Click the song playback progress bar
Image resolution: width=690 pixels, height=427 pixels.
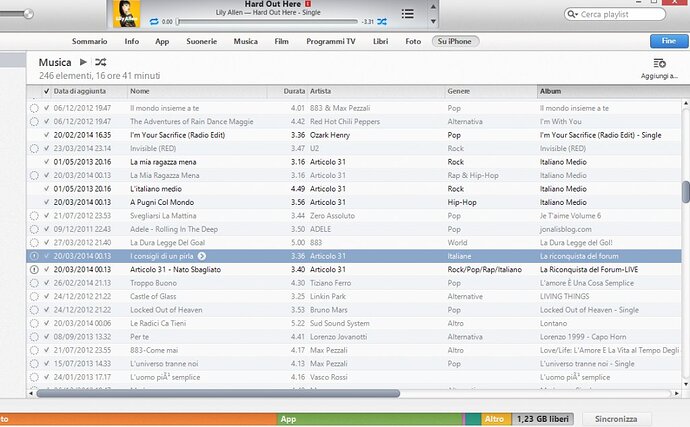pyautogui.click(x=268, y=21)
